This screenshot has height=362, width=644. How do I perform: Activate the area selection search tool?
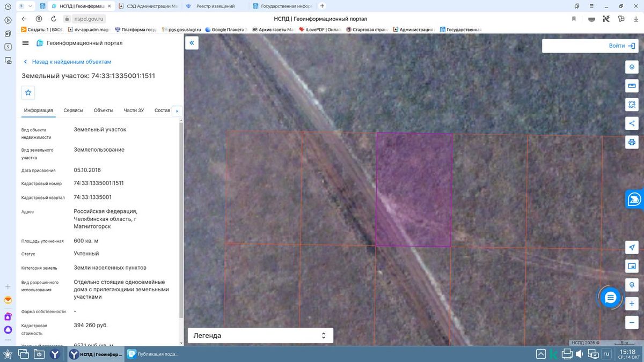(632, 105)
